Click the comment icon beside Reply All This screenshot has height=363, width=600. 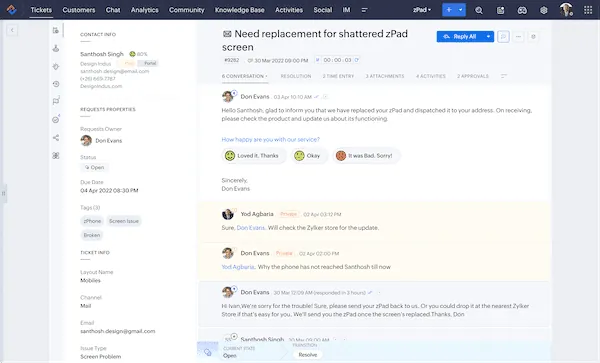coord(503,37)
